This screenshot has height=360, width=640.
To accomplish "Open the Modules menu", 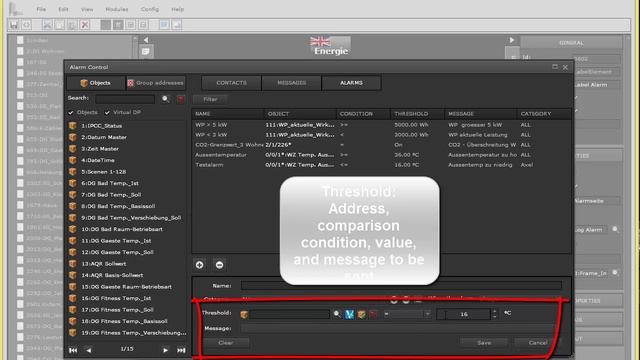I will pos(117,9).
